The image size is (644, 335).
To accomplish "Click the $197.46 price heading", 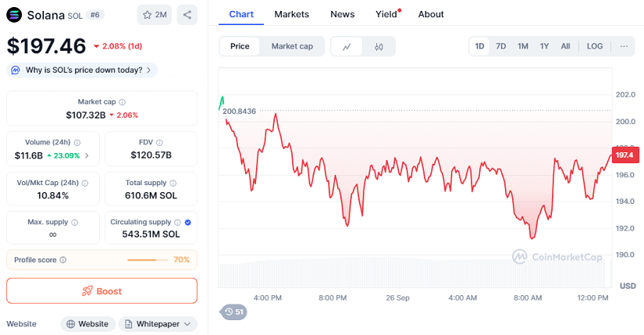I will coord(46,46).
